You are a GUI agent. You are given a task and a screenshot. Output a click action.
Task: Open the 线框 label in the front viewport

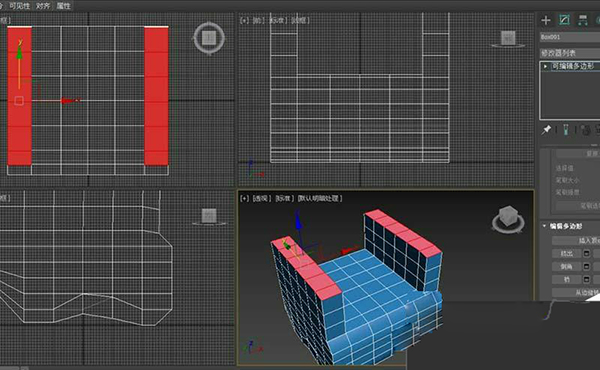click(x=300, y=20)
